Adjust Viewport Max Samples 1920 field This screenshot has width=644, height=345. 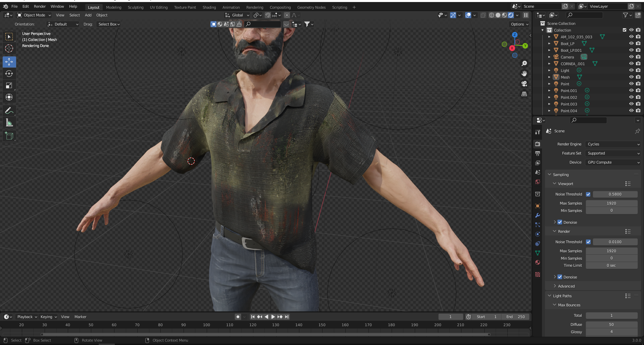[611, 203]
